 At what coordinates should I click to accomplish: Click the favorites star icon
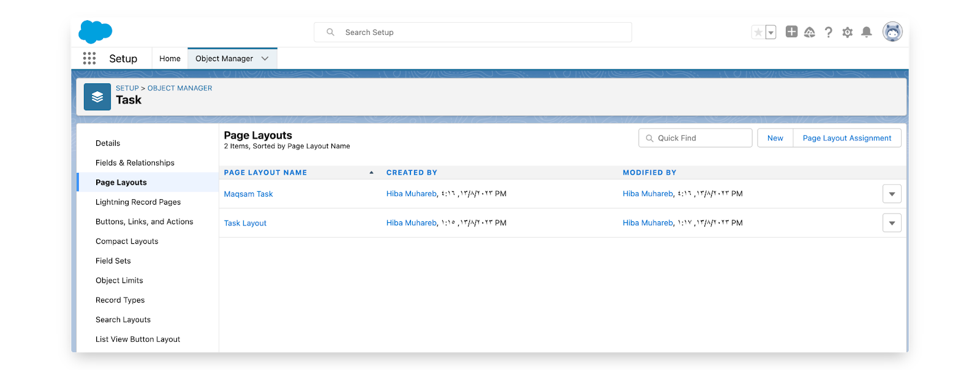pos(758,32)
